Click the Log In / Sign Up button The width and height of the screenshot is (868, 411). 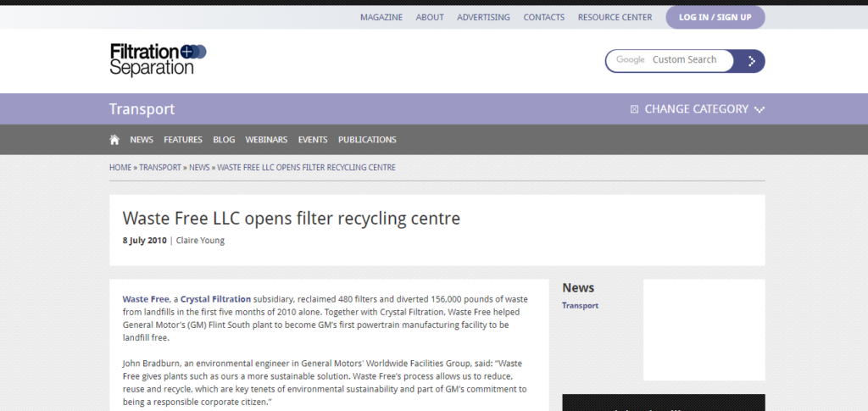click(x=715, y=17)
